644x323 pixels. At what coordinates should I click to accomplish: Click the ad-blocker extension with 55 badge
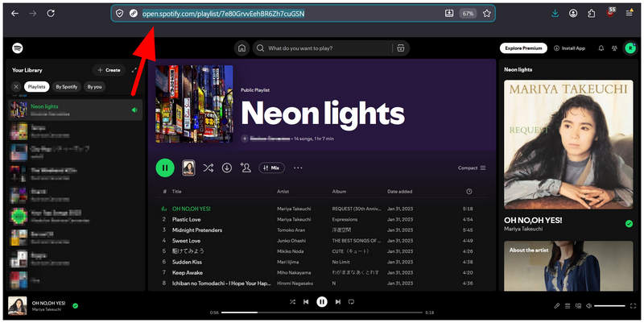point(610,13)
